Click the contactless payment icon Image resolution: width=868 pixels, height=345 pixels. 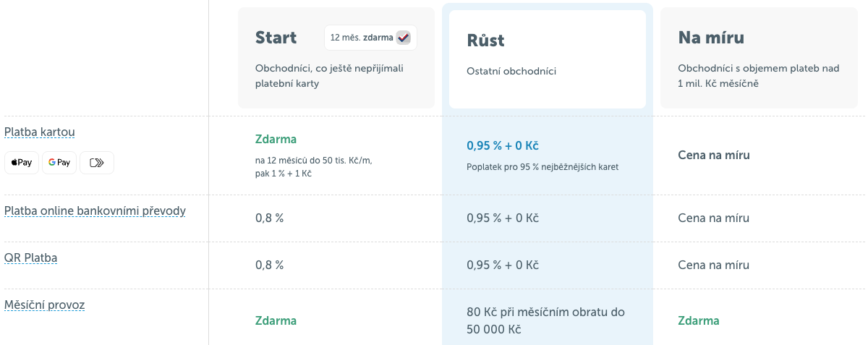97,163
